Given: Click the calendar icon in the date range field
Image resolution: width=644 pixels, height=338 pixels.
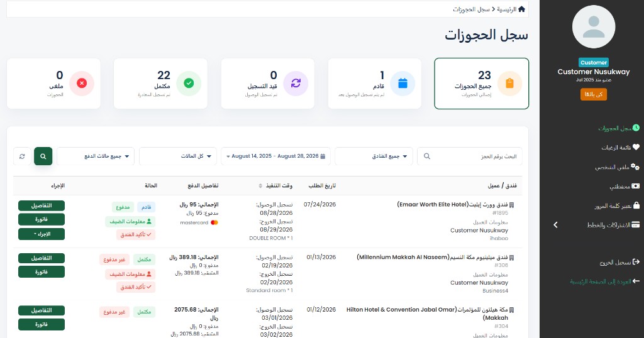Looking at the screenshot, I should click(x=323, y=156).
